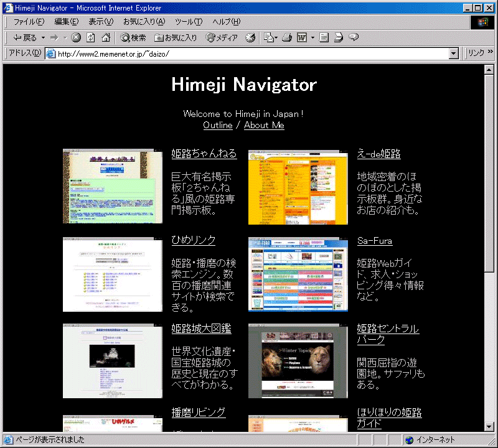Click the vertical scrollbar down arrow

[x=489, y=427]
